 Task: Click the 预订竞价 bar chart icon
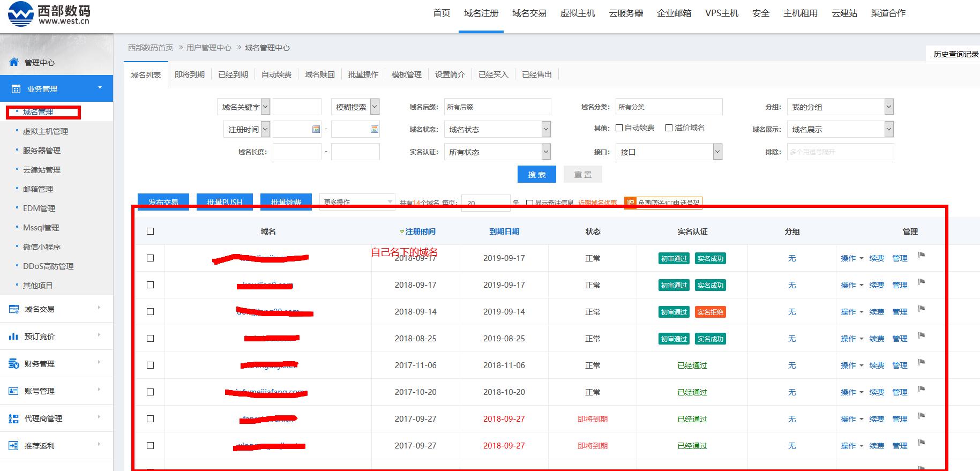(14, 337)
